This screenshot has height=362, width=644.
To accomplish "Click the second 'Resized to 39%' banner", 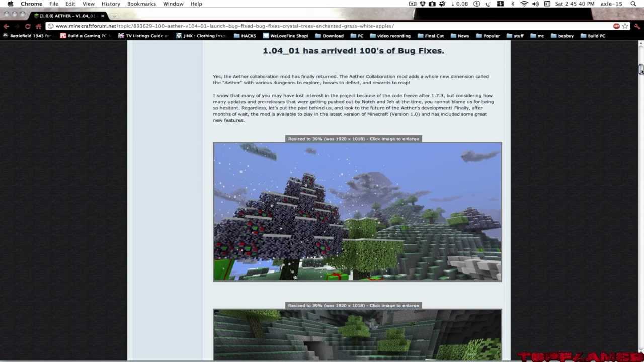I will coord(353,305).
